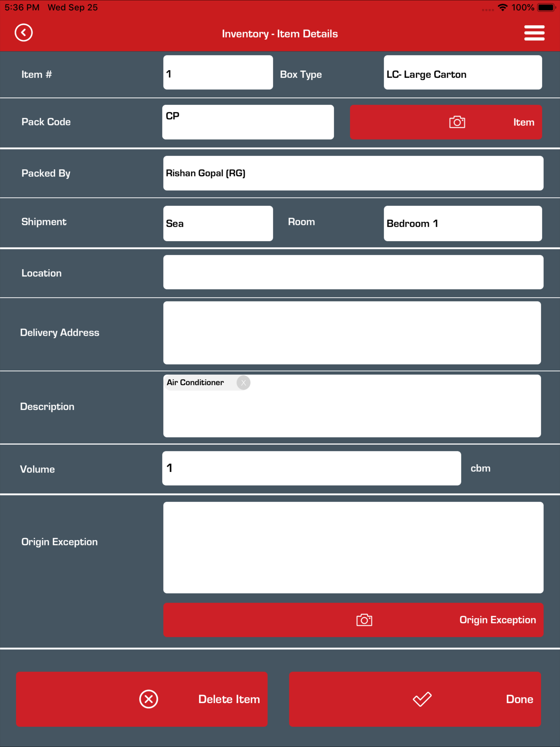This screenshot has width=560, height=747.
Task: Tap the Origin Exception field label
Action: 59,542
